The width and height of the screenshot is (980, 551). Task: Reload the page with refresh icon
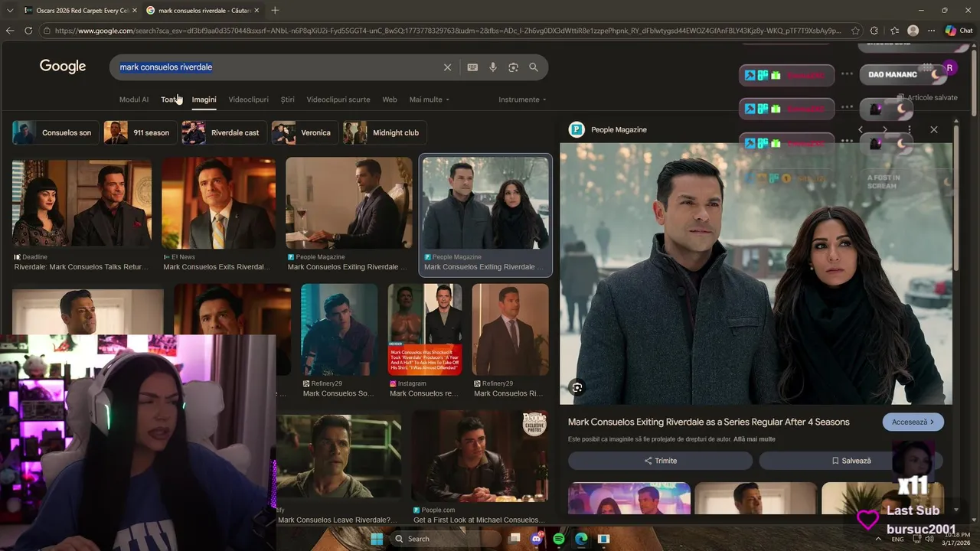pyautogui.click(x=28, y=31)
